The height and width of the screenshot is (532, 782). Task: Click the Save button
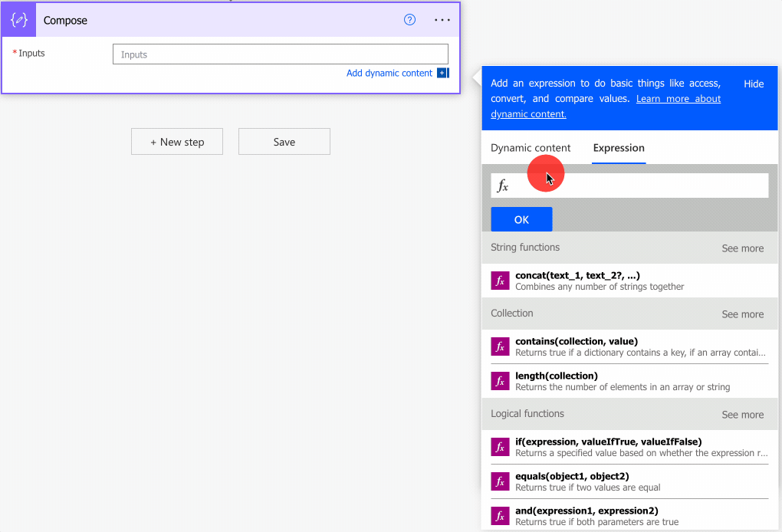click(x=284, y=142)
